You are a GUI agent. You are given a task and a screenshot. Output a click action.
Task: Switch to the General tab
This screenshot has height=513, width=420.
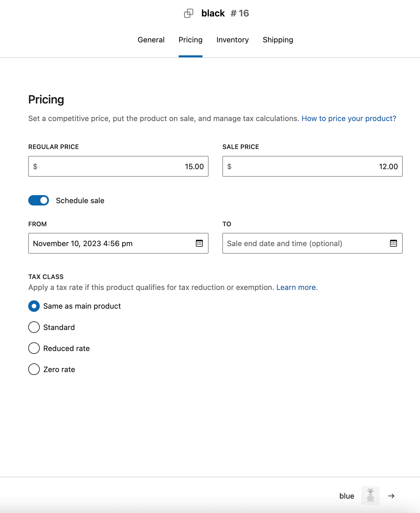click(151, 40)
